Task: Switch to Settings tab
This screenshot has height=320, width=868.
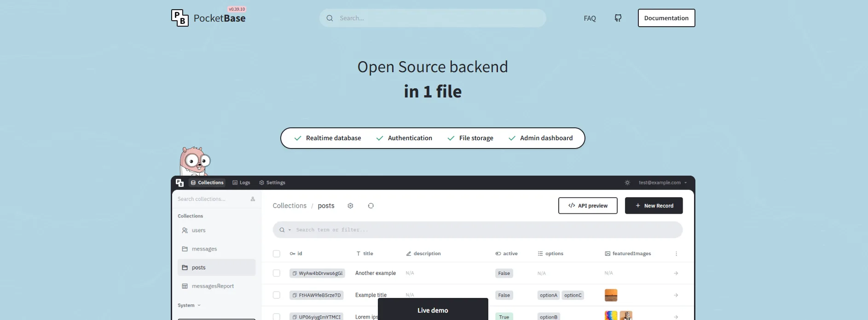Action: [272, 183]
